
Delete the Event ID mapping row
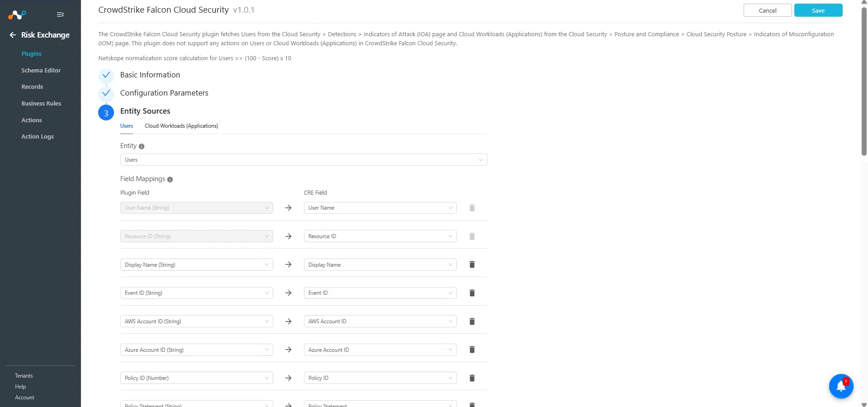pos(472,293)
